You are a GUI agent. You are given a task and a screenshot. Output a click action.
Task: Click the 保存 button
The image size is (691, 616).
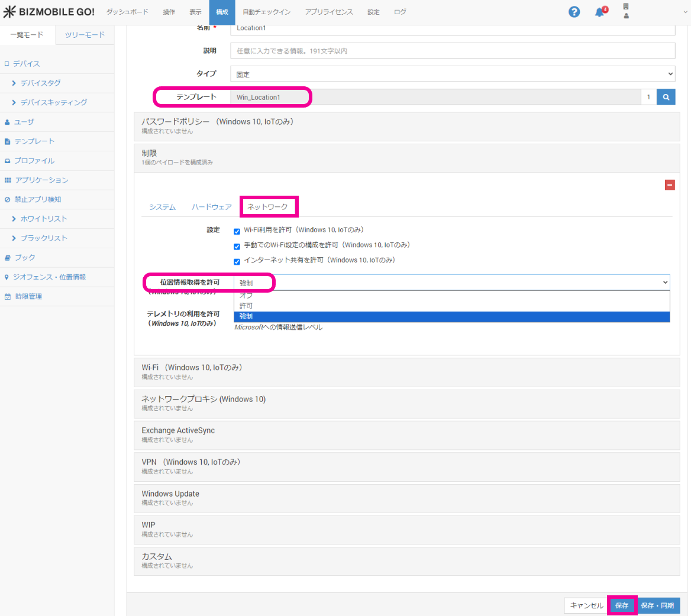[x=622, y=605]
